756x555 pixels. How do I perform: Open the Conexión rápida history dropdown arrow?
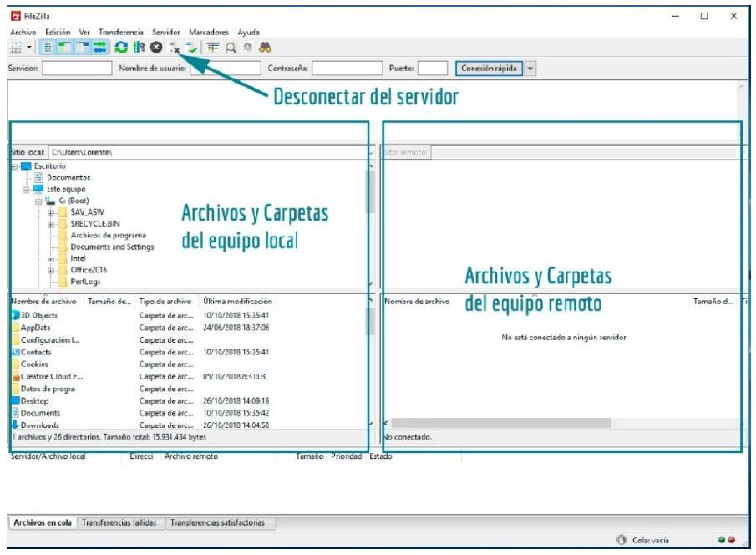(530, 69)
